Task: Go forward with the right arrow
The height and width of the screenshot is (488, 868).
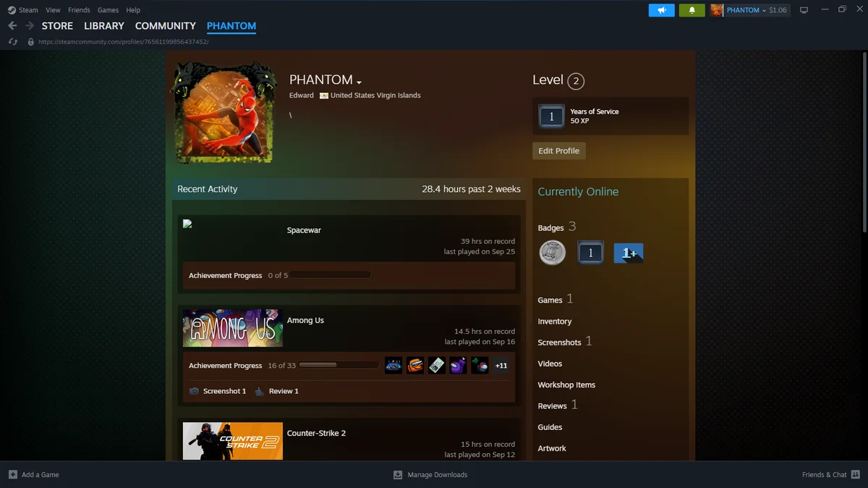Action: pos(30,25)
